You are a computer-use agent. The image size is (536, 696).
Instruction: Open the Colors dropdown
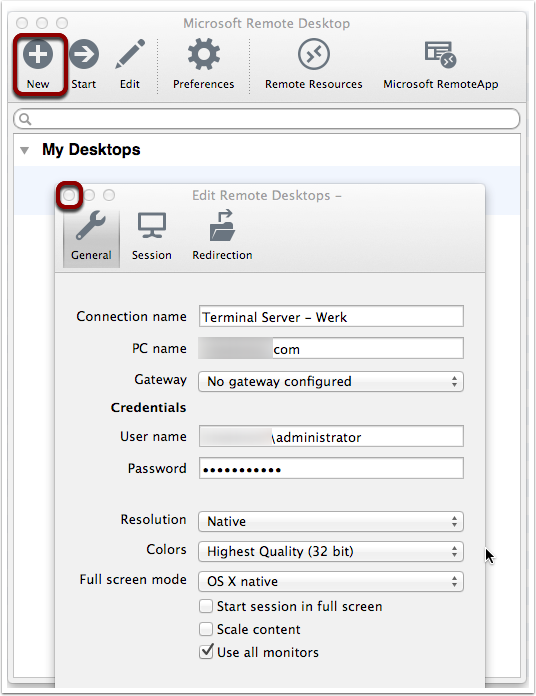pos(331,551)
